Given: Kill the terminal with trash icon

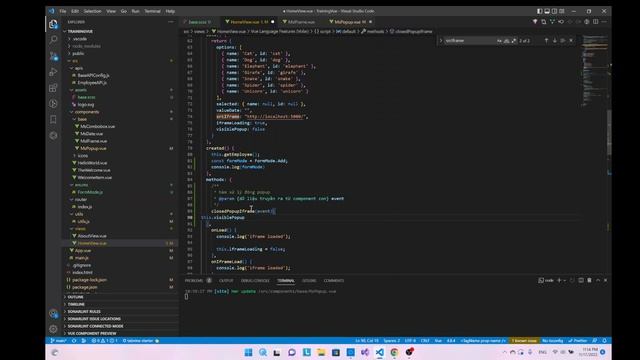Looking at the screenshot, I should 589,280.
